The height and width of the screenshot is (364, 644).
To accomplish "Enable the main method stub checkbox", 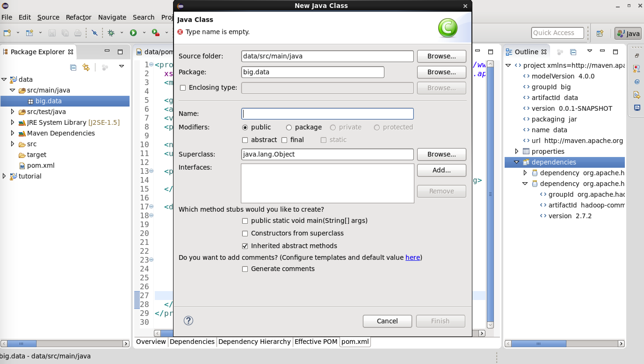I will [x=245, y=221].
